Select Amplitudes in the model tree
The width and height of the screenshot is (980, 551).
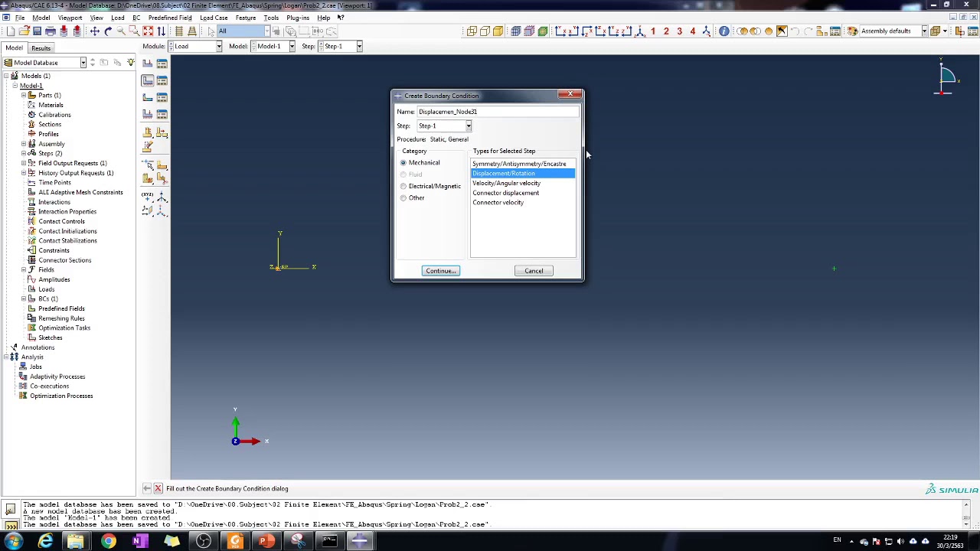point(54,279)
